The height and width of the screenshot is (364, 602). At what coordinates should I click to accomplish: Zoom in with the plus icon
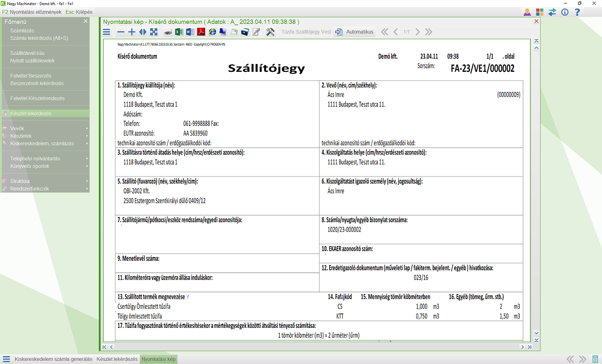[131, 32]
